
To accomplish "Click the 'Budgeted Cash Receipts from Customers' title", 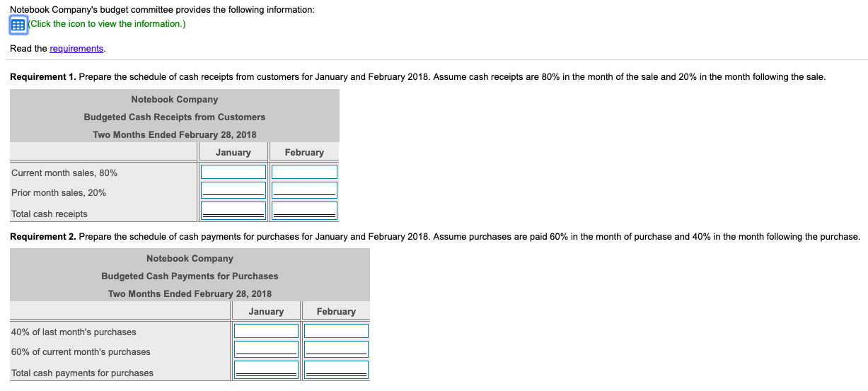I will (175, 117).
